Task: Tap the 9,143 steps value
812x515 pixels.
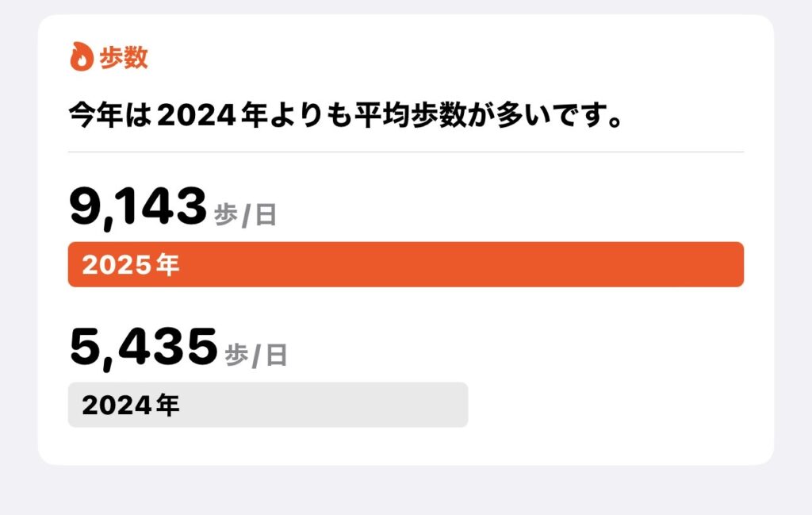Action: (x=138, y=207)
